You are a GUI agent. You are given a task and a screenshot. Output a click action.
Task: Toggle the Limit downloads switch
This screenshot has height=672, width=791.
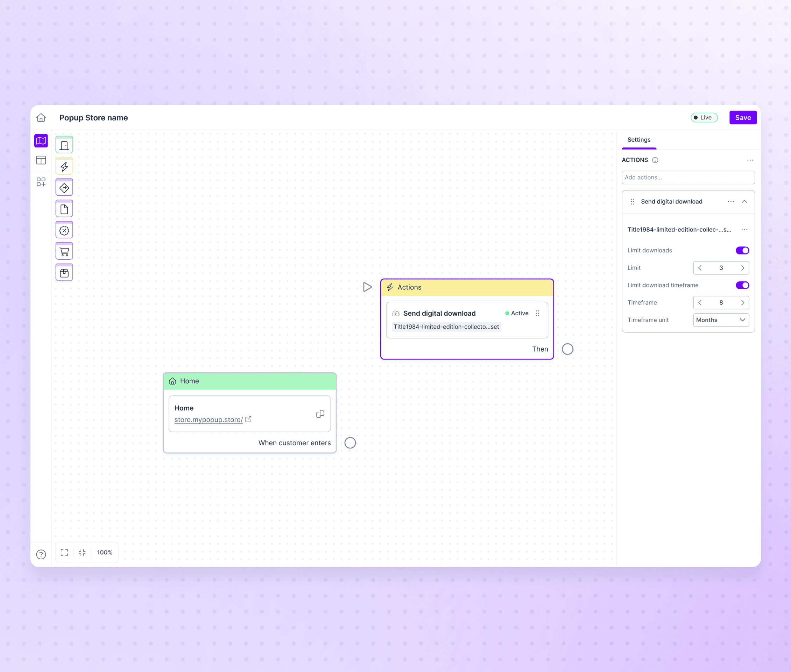742,250
